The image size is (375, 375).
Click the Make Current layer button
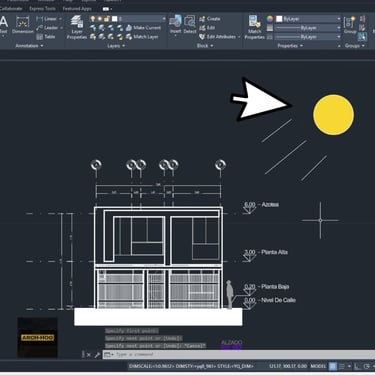click(143, 28)
